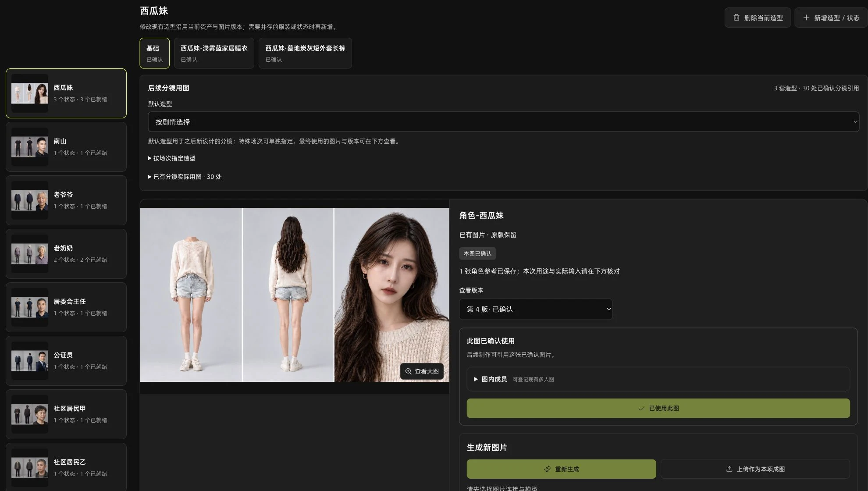Select the 公证员 character card
The image size is (868, 491).
pos(66,361)
